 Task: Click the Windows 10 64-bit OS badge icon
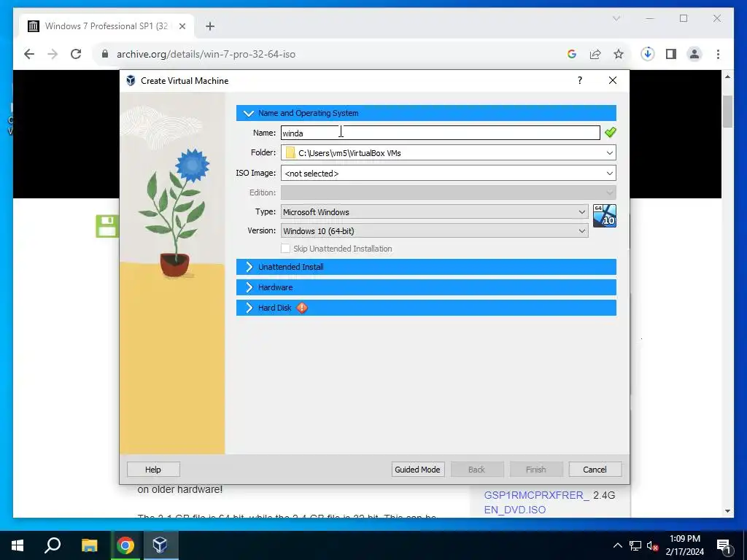click(605, 216)
